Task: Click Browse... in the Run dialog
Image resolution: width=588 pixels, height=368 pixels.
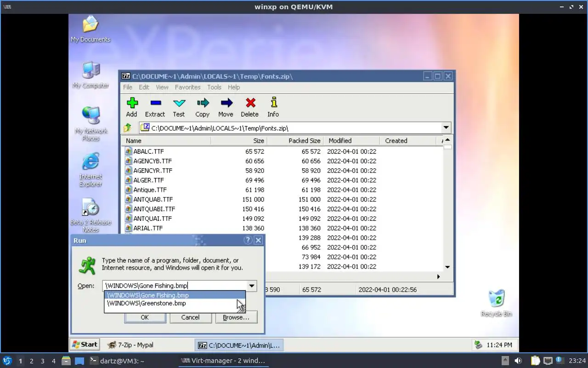Action: pos(236,317)
